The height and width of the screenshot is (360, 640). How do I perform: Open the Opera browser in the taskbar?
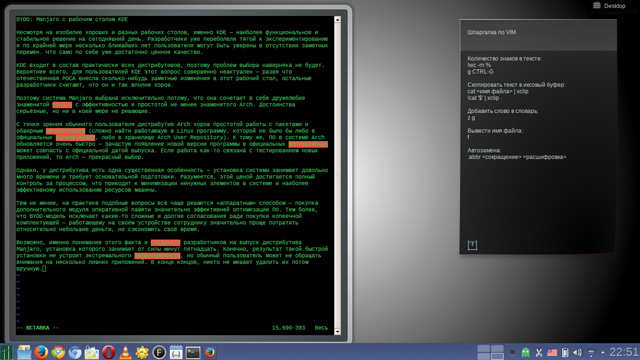click(108, 352)
